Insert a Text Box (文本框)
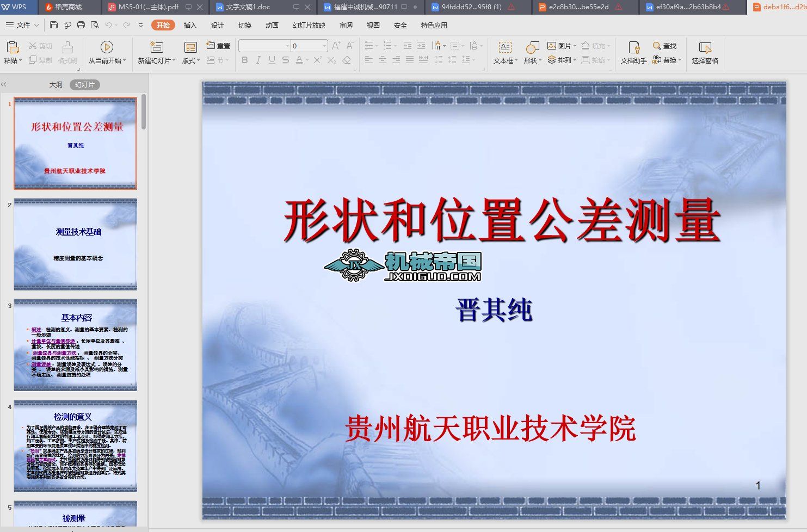 click(x=505, y=52)
